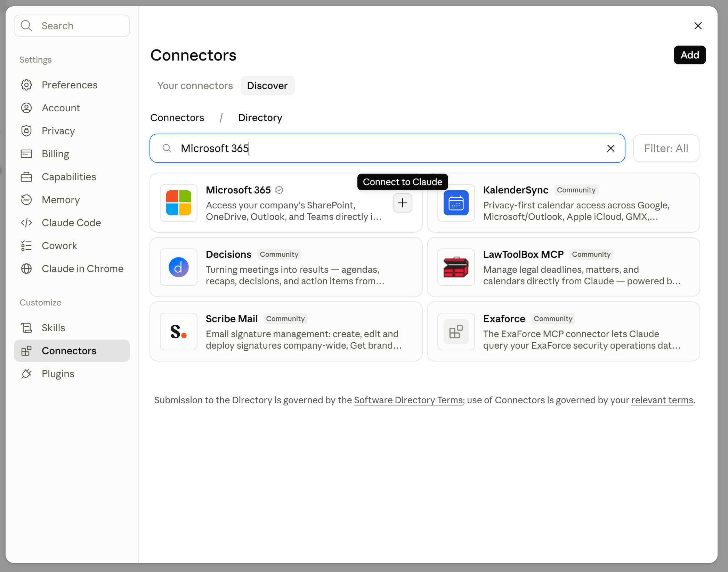This screenshot has width=728, height=572.
Task: Click the LawToolBox red toolbox icon
Action: (456, 267)
